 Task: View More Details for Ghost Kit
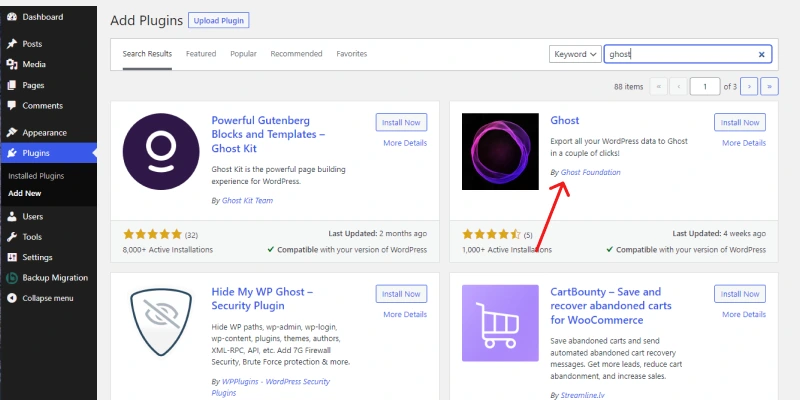click(405, 143)
